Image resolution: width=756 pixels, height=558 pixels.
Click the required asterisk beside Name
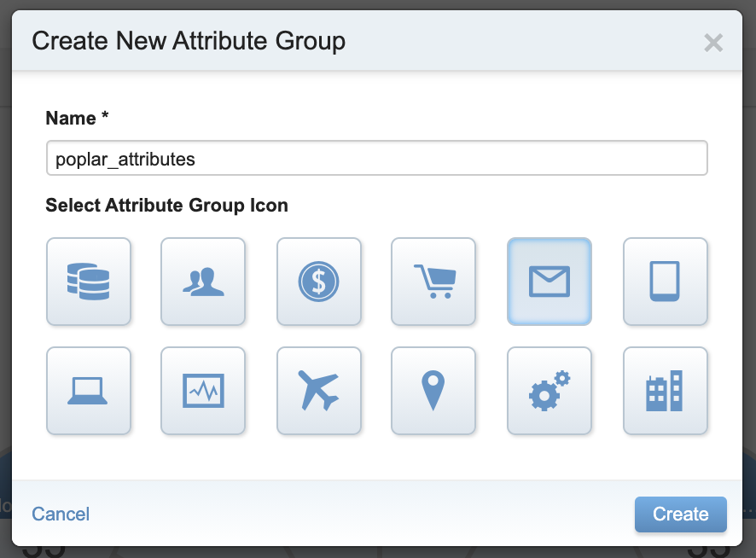105,117
